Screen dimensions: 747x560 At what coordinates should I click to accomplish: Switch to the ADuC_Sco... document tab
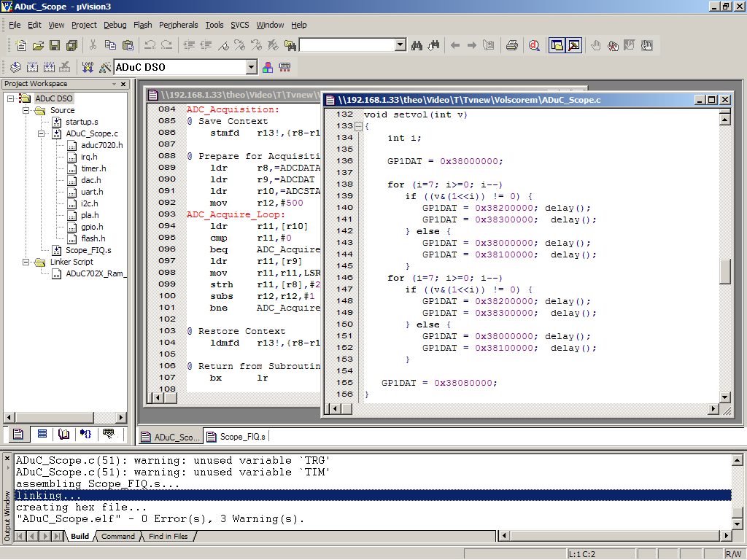[171, 437]
